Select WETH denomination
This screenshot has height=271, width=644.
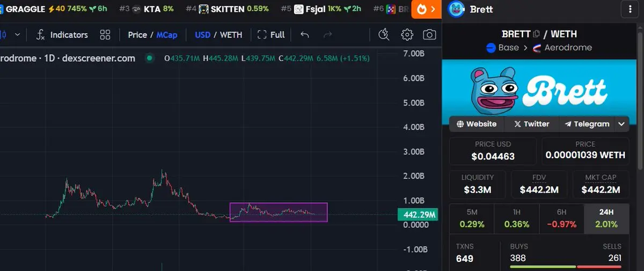(231, 35)
